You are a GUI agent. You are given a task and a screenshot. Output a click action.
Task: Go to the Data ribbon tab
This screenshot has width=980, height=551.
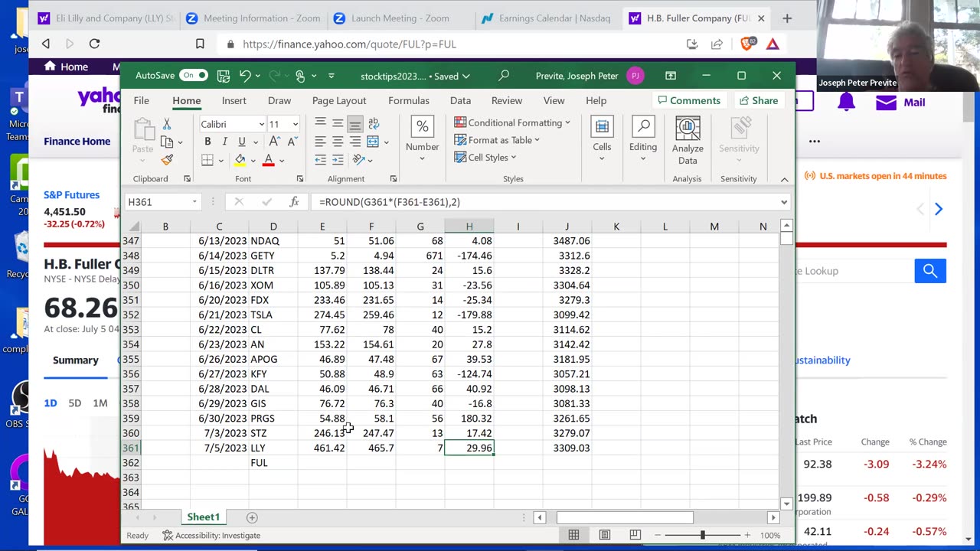(x=460, y=100)
